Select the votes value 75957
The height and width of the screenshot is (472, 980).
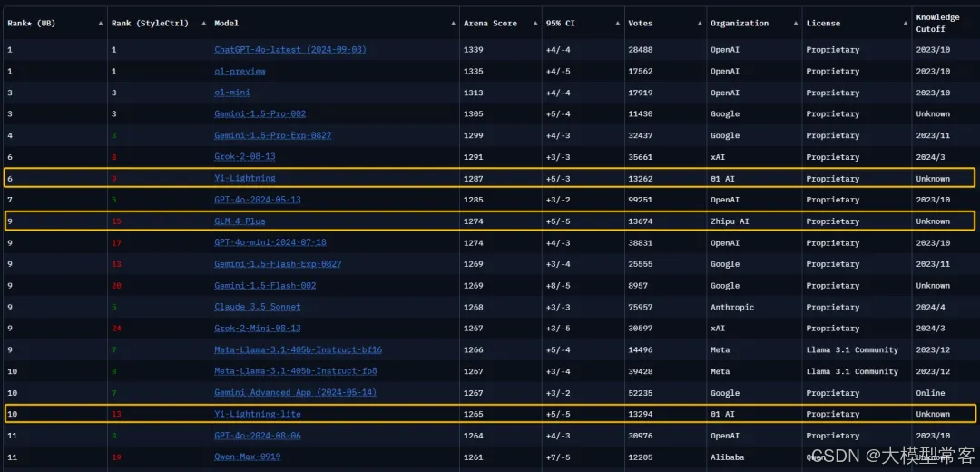click(641, 307)
